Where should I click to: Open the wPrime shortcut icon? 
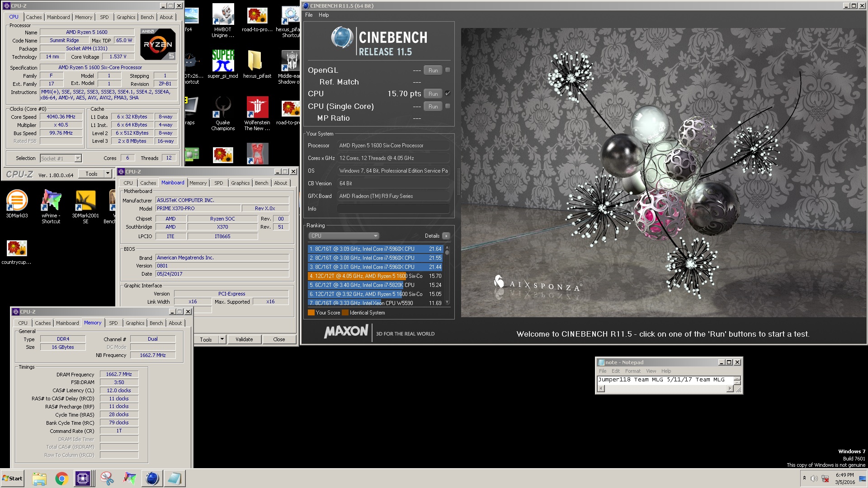click(51, 206)
